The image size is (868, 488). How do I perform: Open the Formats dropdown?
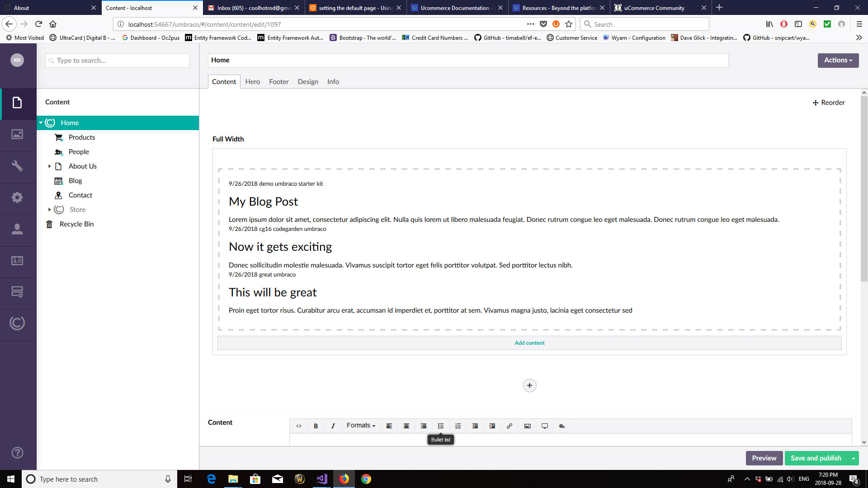pyautogui.click(x=361, y=426)
